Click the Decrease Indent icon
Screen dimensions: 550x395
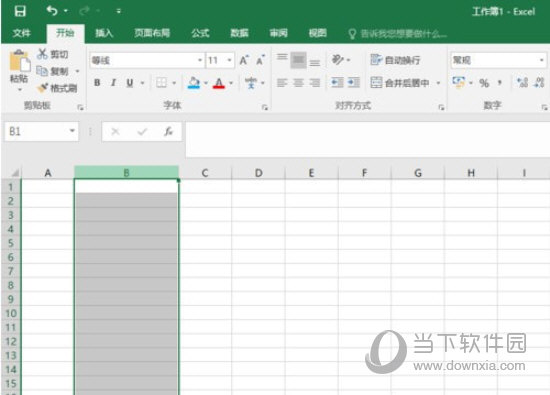(x=337, y=83)
